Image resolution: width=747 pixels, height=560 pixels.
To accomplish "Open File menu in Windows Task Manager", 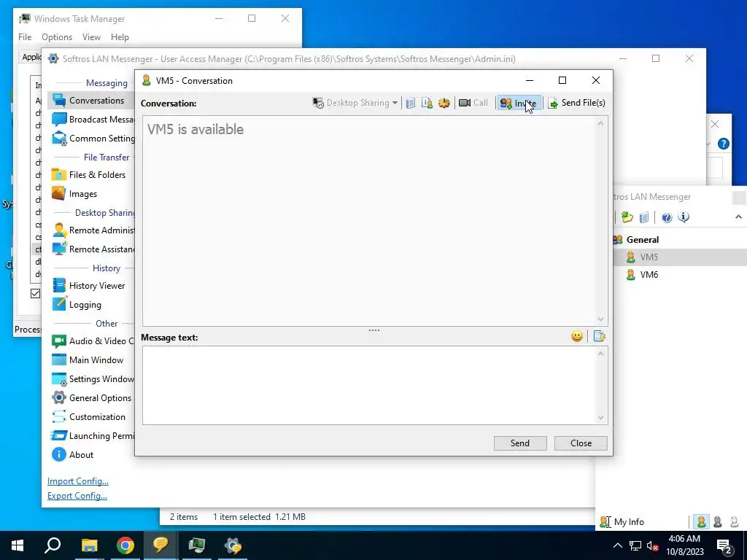I will click(25, 37).
